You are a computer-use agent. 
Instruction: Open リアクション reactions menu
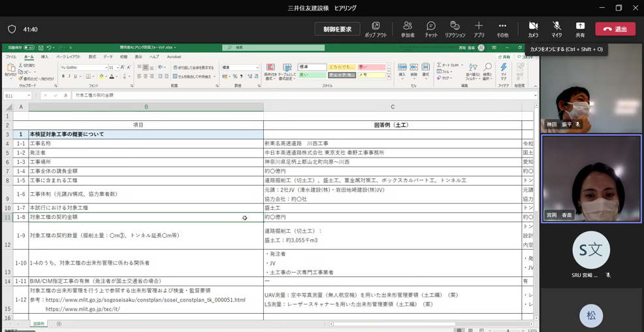(455, 29)
